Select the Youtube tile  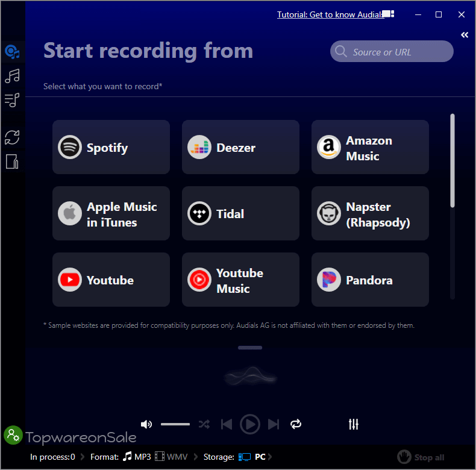[111, 280]
